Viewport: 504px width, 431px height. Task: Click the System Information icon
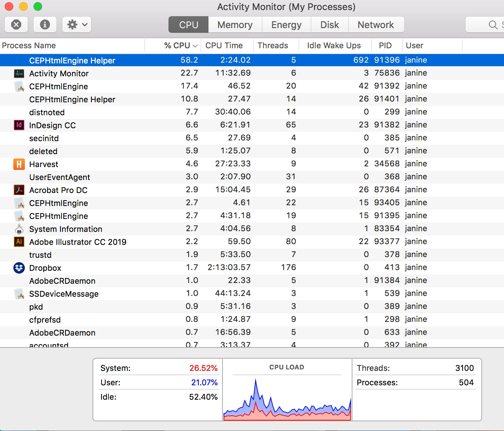(19, 229)
